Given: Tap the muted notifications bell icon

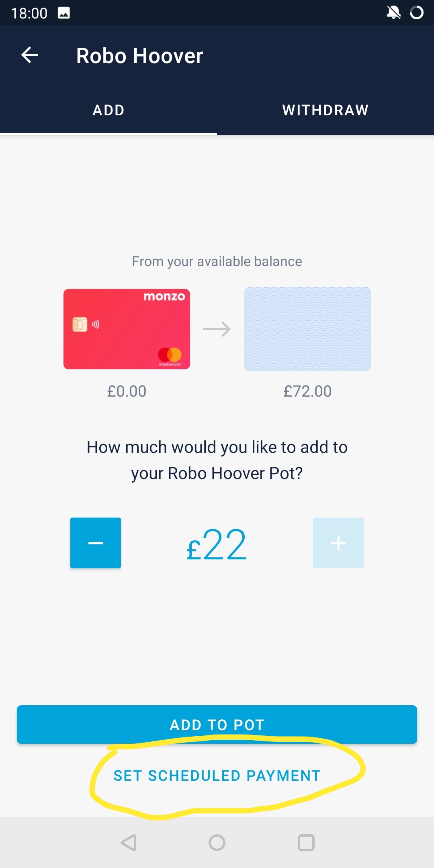Looking at the screenshot, I should click(x=393, y=13).
